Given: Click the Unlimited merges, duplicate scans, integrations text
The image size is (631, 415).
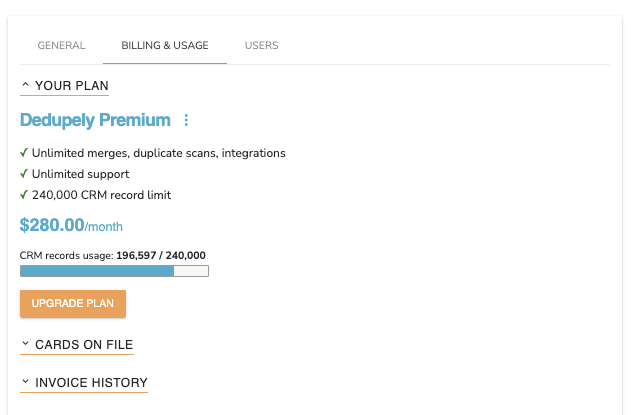Looking at the screenshot, I should point(158,153).
